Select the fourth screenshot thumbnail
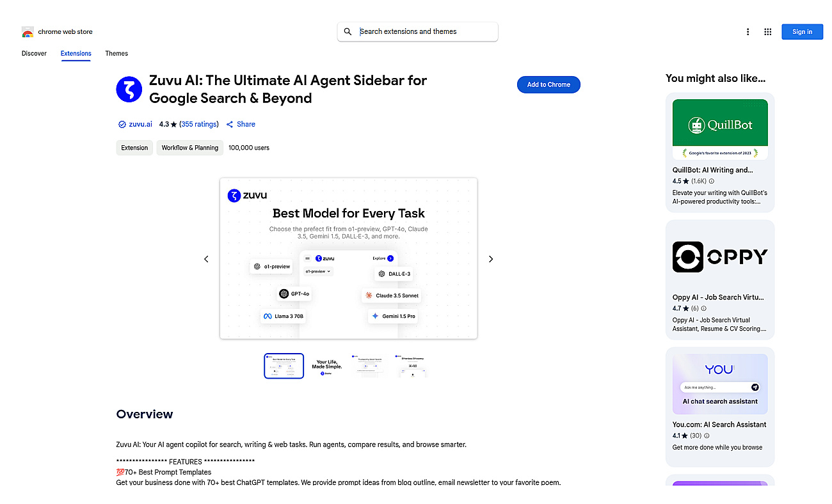Screen dimensions: 832x504 click(413, 366)
